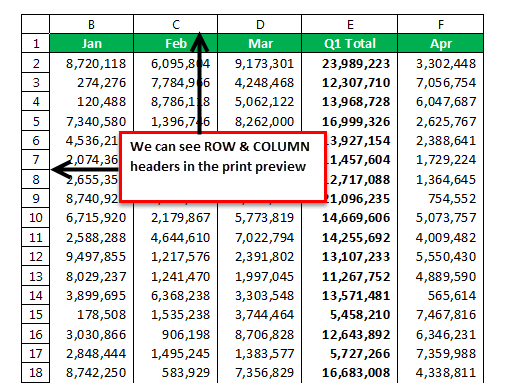Viewport: 508px width, 383px height.
Task: Select cell with value 583,929
Action: [175, 372]
